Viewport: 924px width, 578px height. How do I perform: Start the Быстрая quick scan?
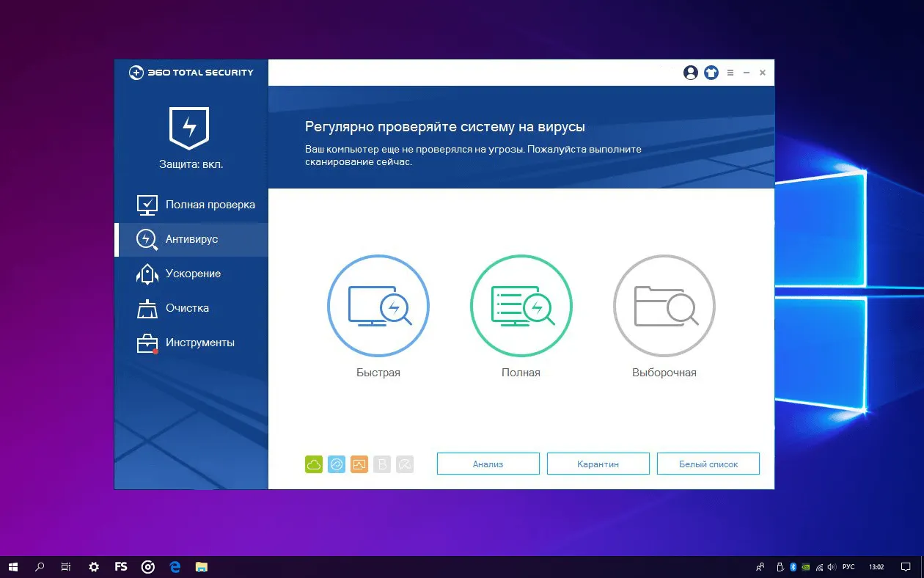coord(378,306)
